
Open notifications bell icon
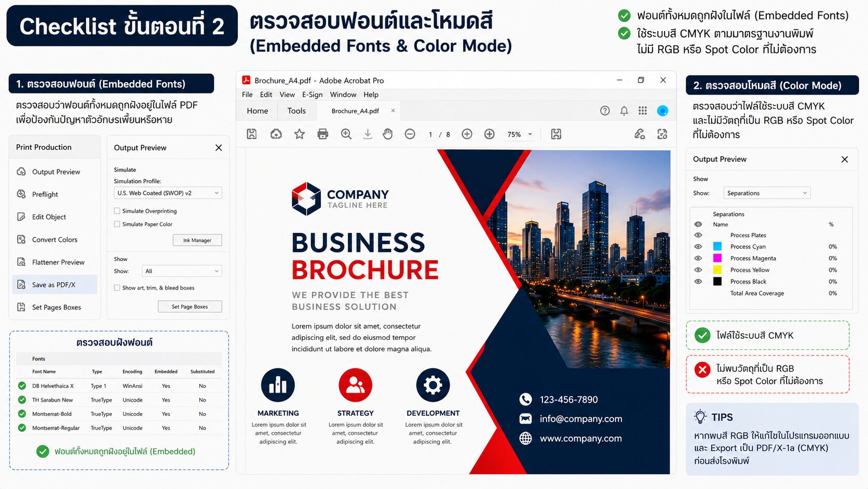624,111
